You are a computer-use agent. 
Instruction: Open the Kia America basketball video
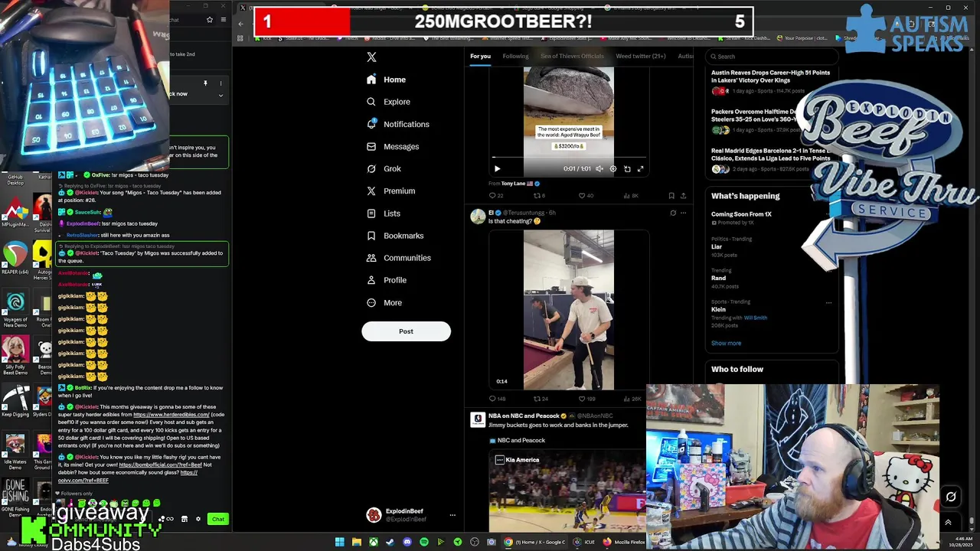tap(568, 490)
